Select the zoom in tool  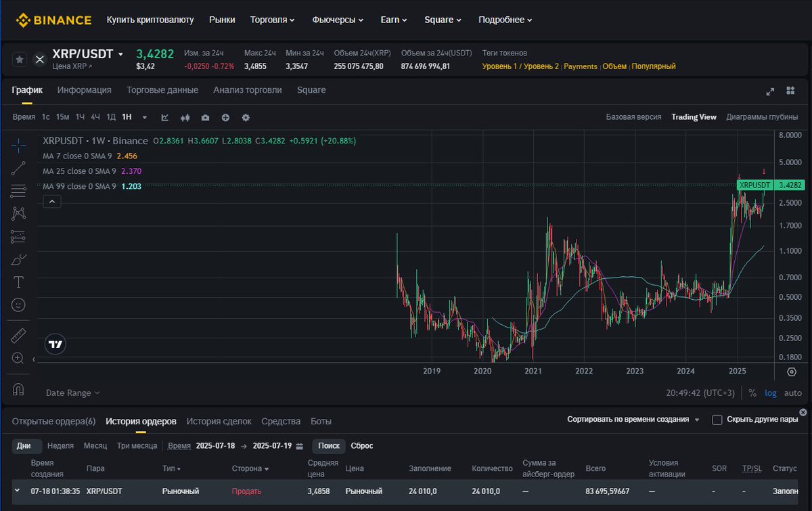click(18, 358)
